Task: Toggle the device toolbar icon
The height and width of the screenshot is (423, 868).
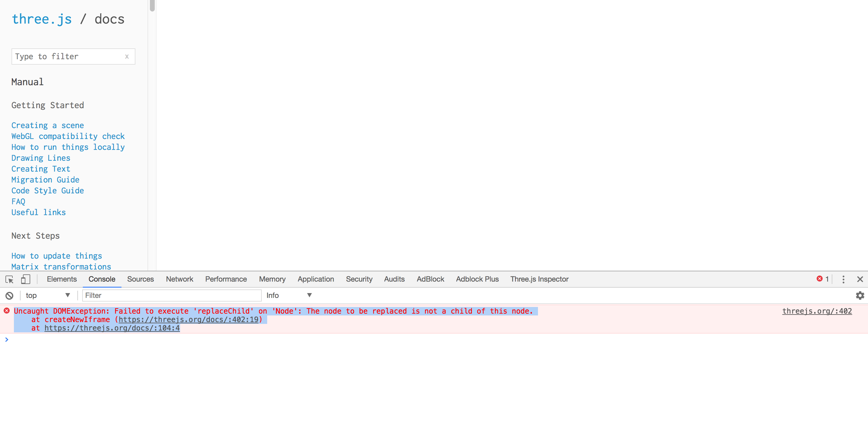Action: point(26,279)
